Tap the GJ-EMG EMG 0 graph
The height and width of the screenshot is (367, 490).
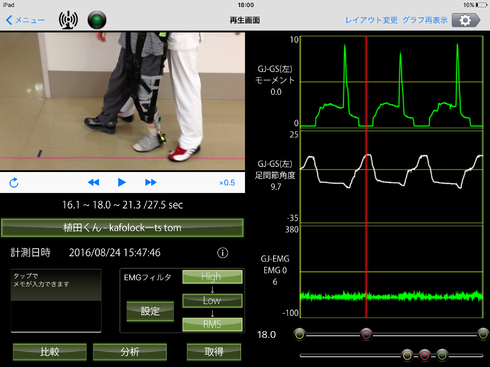(x=392, y=272)
